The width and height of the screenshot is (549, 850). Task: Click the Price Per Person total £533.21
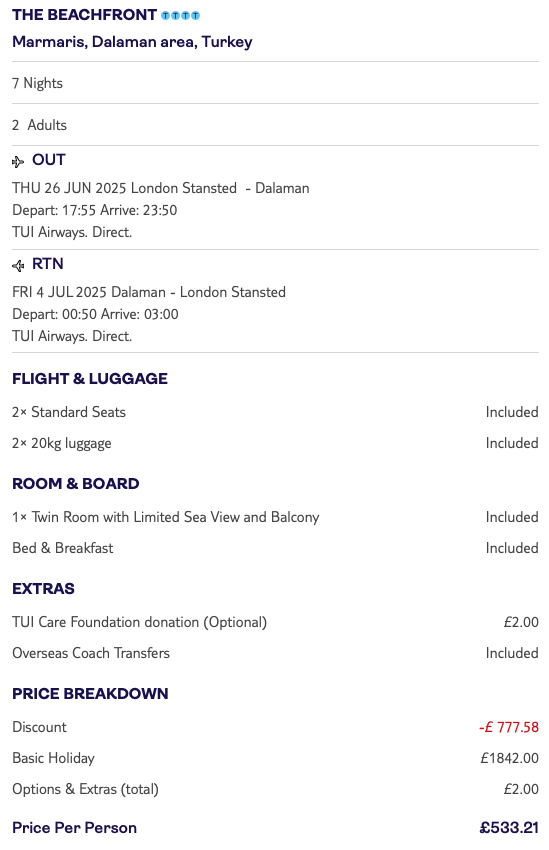click(509, 828)
